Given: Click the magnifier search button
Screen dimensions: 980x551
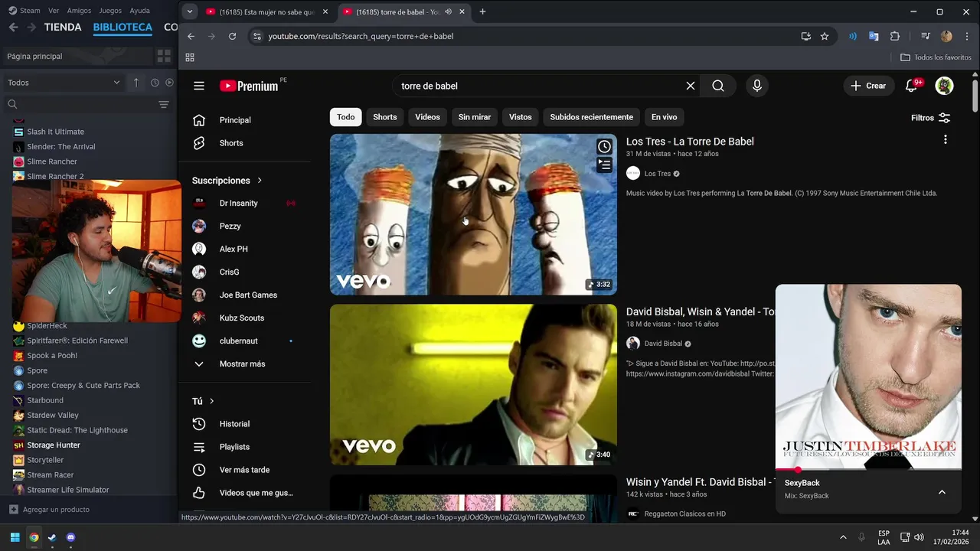Looking at the screenshot, I should coord(718,86).
